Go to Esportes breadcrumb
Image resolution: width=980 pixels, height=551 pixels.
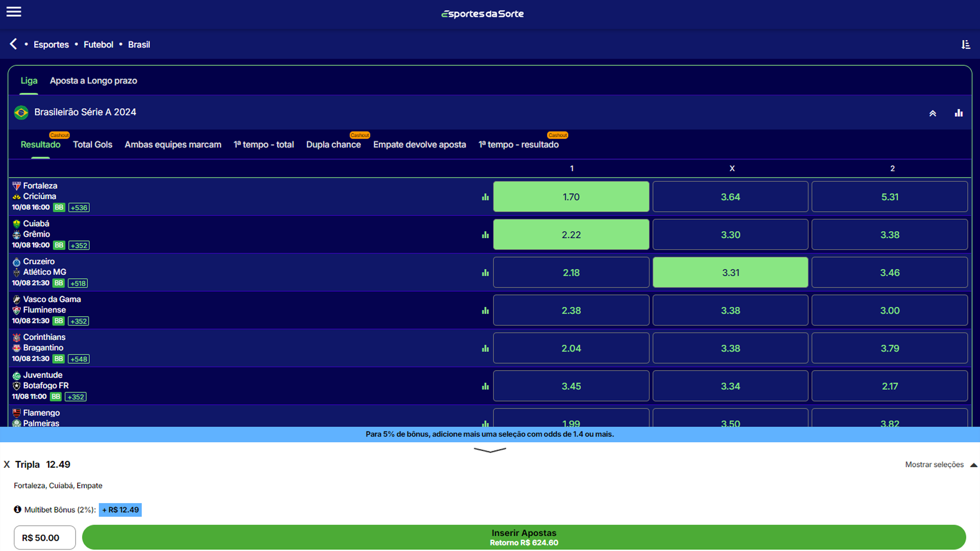pyautogui.click(x=51, y=44)
